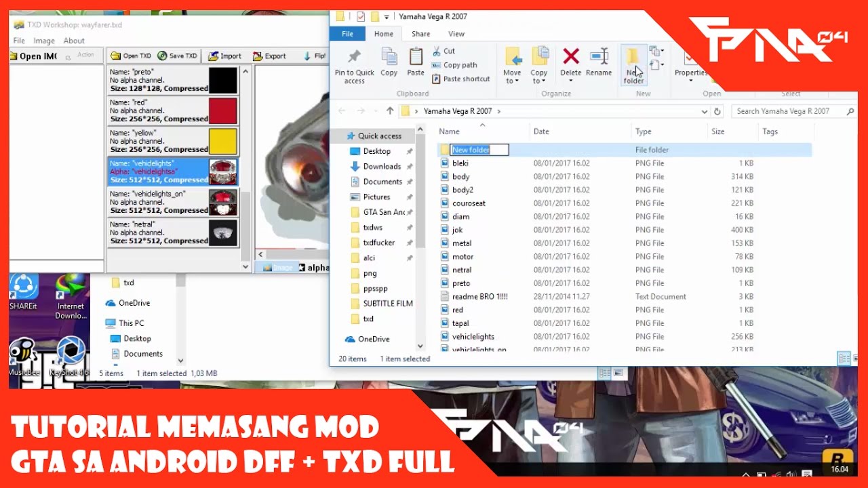Click the Export button in TXD Workshop
868x488 pixels.
pyautogui.click(x=269, y=56)
